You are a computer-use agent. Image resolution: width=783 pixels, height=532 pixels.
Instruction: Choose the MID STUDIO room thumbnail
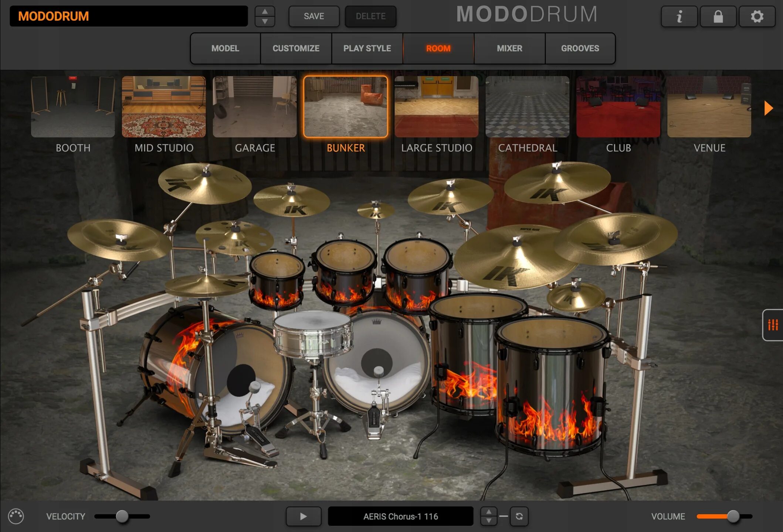(x=164, y=107)
